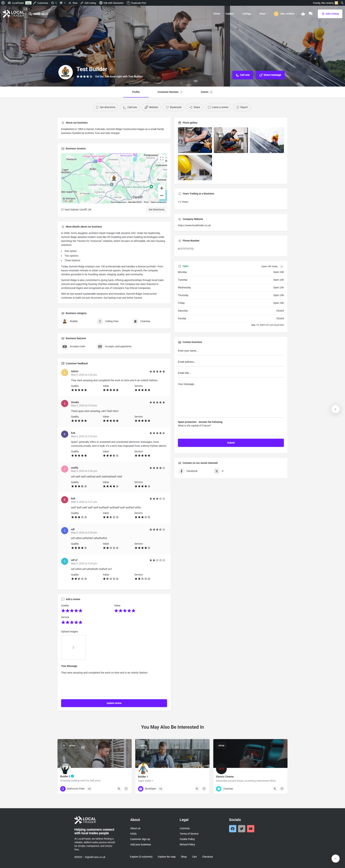Set Quality rating to five stars
The height and width of the screenshot is (868, 345).
pos(80,611)
